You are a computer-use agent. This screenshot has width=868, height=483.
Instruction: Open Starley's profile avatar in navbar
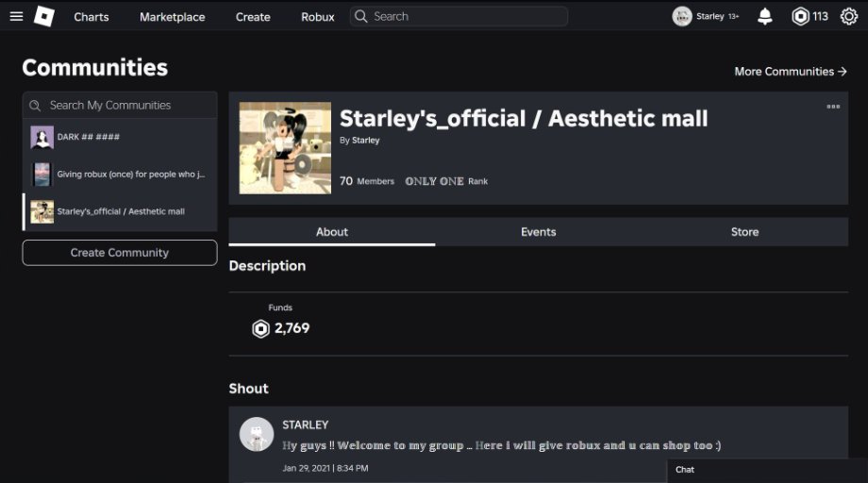(x=682, y=17)
